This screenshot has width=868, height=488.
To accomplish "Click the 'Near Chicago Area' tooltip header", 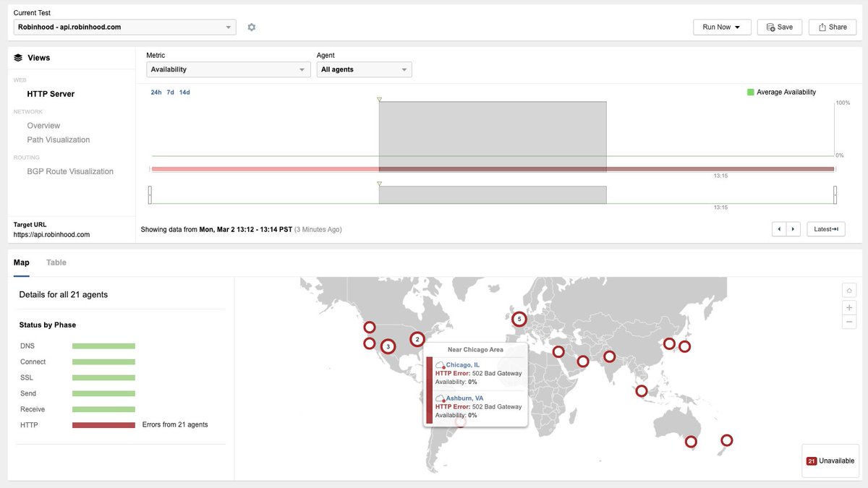I will click(475, 350).
